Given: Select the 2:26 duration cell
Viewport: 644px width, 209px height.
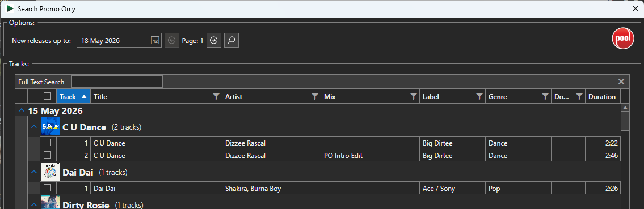Looking at the screenshot, I should coord(603,189).
